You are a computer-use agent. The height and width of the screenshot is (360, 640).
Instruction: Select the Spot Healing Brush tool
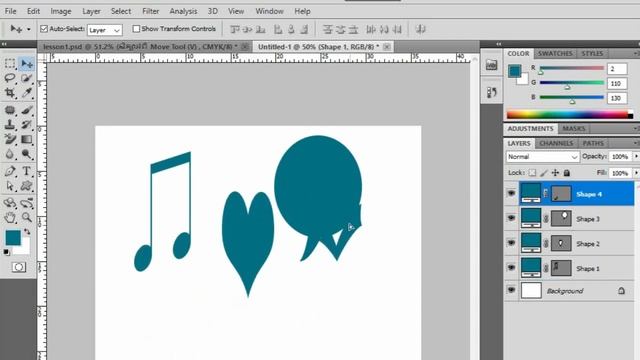pyautogui.click(x=10, y=110)
